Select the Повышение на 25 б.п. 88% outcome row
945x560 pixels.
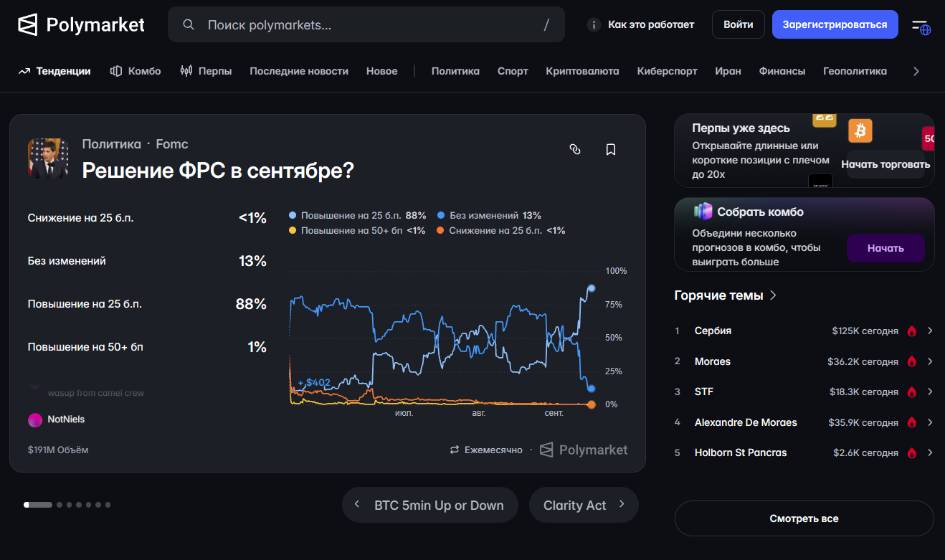tap(147, 304)
